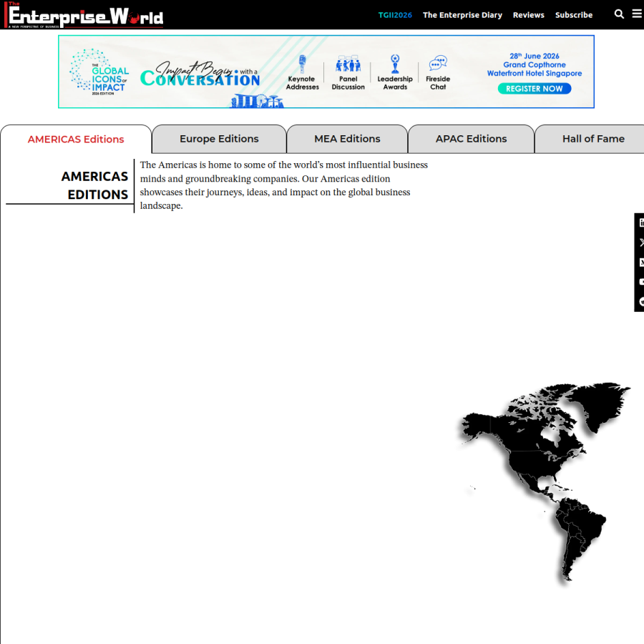Open the Medium icon in the social sidebar
The image size is (644, 644).
pos(640,263)
